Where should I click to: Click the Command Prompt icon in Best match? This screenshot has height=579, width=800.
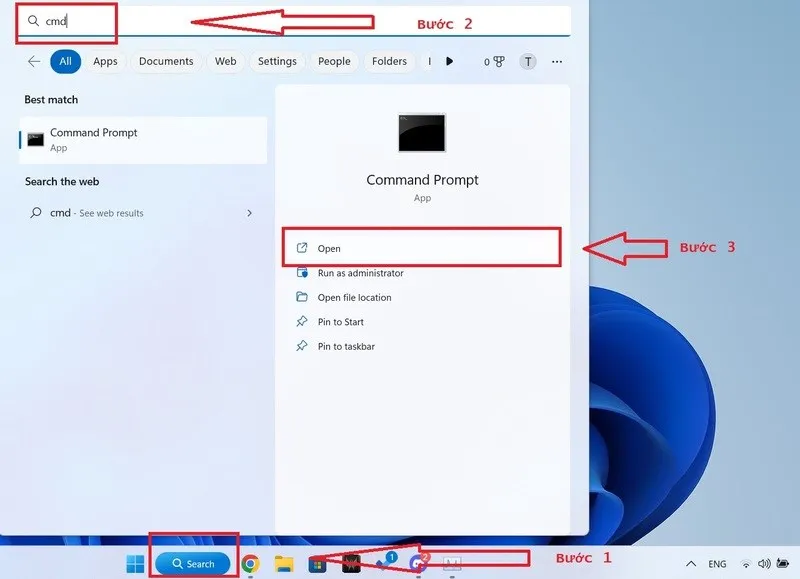pos(36,140)
